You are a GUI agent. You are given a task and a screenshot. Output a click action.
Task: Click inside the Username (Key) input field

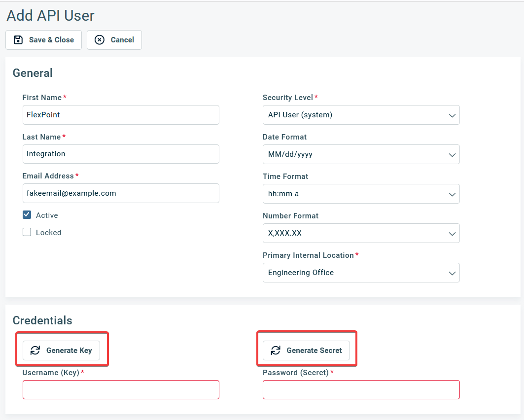[x=121, y=389]
